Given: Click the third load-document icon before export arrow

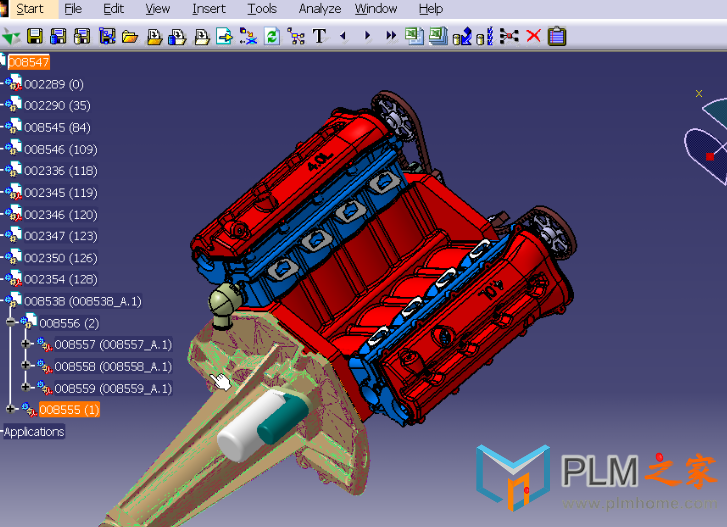Looking at the screenshot, I should (202, 36).
